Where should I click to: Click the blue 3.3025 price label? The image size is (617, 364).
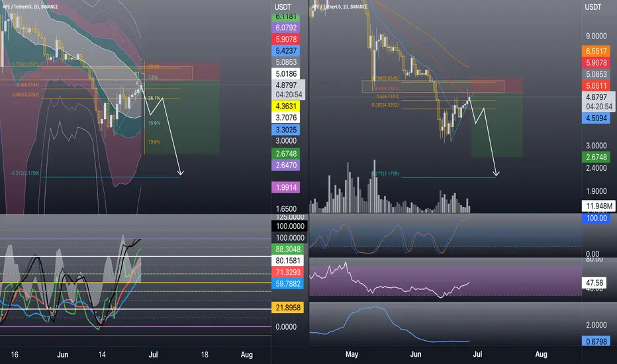tap(286, 130)
